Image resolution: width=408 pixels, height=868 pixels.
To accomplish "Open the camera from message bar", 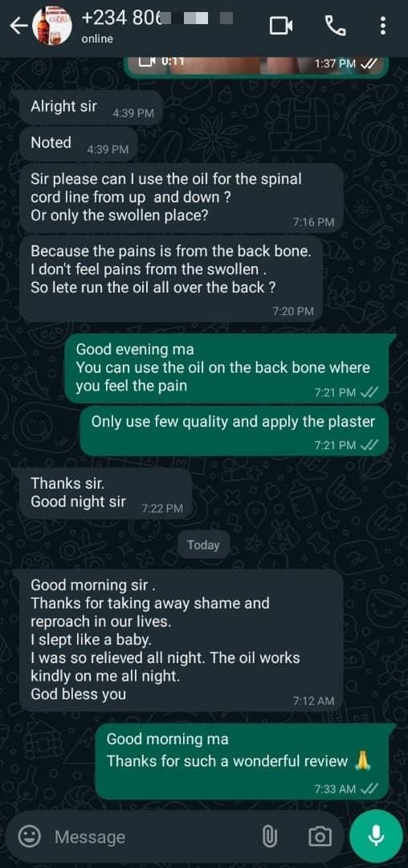I will point(319,836).
